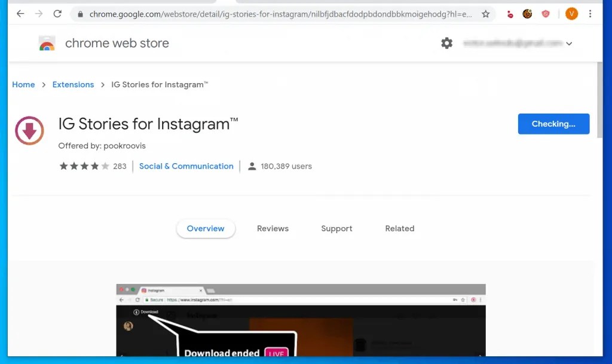Expand the Google account dropdown arrow

pyautogui.click(x=569, y=43)
